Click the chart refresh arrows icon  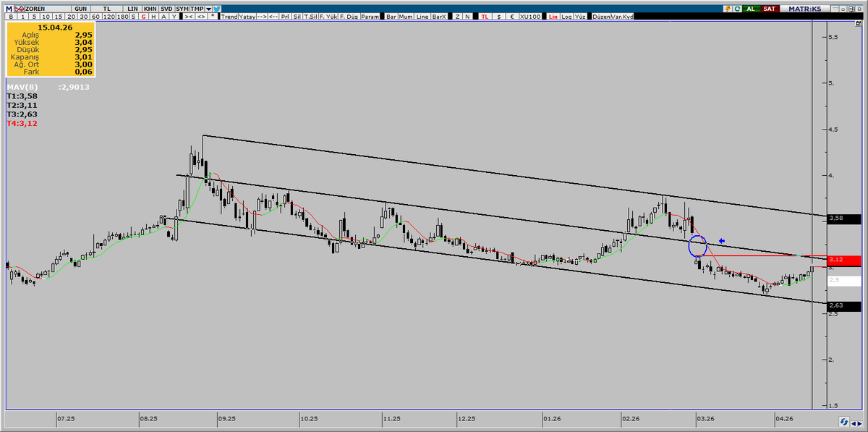[844, 421]
